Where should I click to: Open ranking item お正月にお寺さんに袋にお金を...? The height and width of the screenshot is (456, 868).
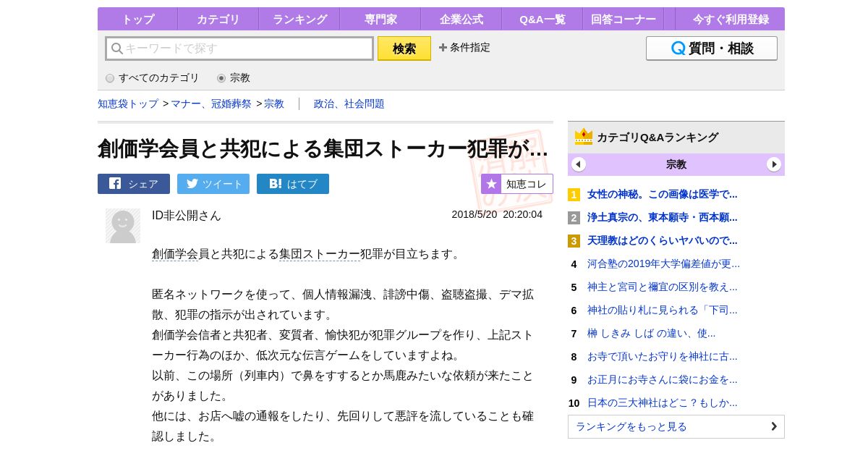(663, 379)
